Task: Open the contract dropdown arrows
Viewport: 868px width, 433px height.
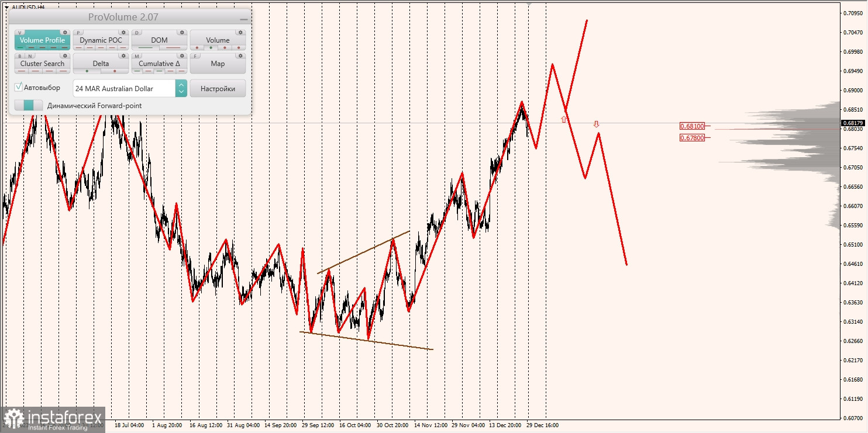Action: pos(181,89)
